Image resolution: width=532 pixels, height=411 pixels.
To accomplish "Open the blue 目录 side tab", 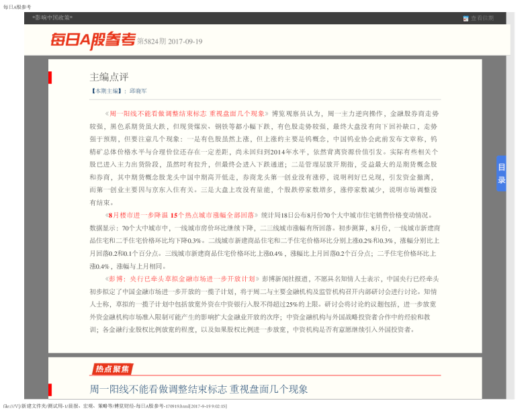I will tap(501, 173).
